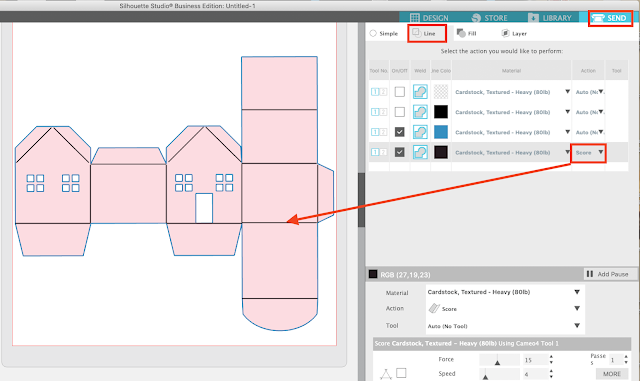
Task: Select tool 2 in the checkered-swatch row
Action: [383, 92]
